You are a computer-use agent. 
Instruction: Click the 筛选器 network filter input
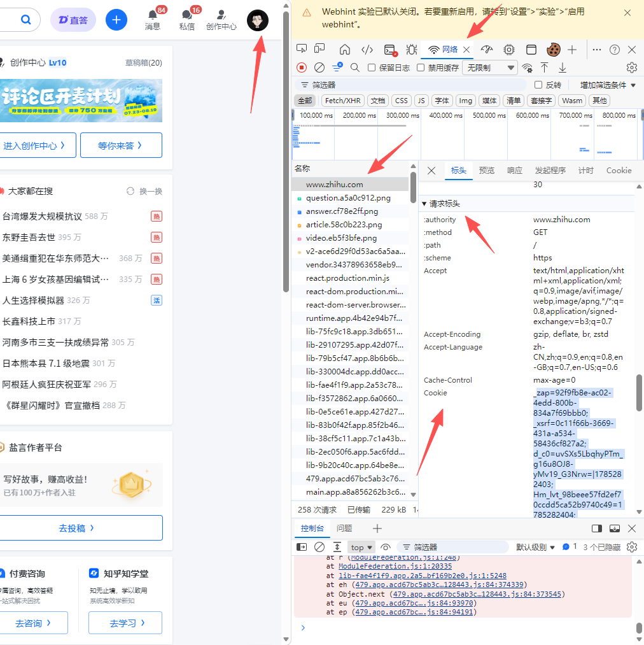(x=411, y=85)
